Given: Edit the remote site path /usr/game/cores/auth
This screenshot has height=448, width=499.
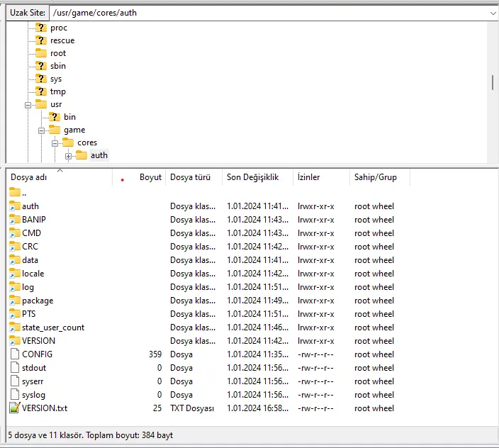Looking at the screenshot, I should click(269, 13).
